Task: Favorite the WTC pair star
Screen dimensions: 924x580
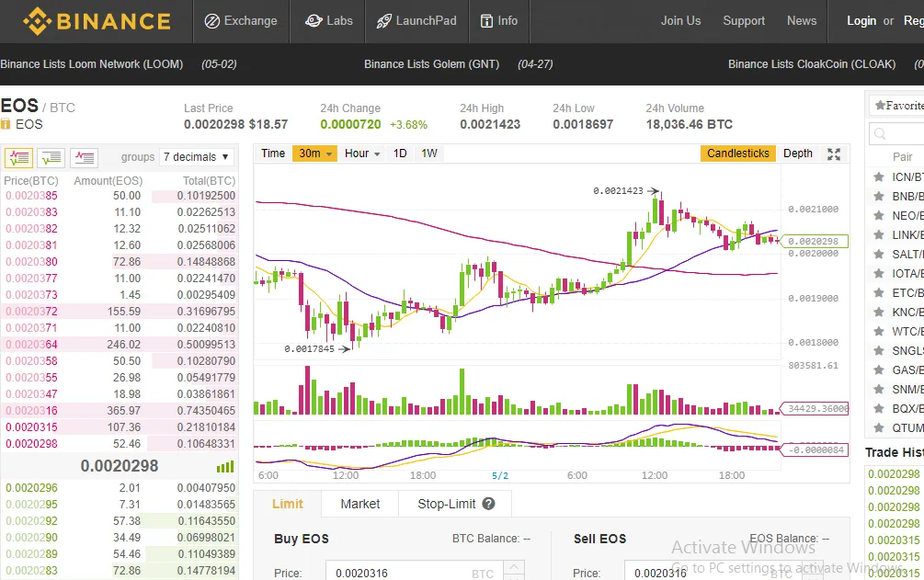Action: (x=879, y=331)
